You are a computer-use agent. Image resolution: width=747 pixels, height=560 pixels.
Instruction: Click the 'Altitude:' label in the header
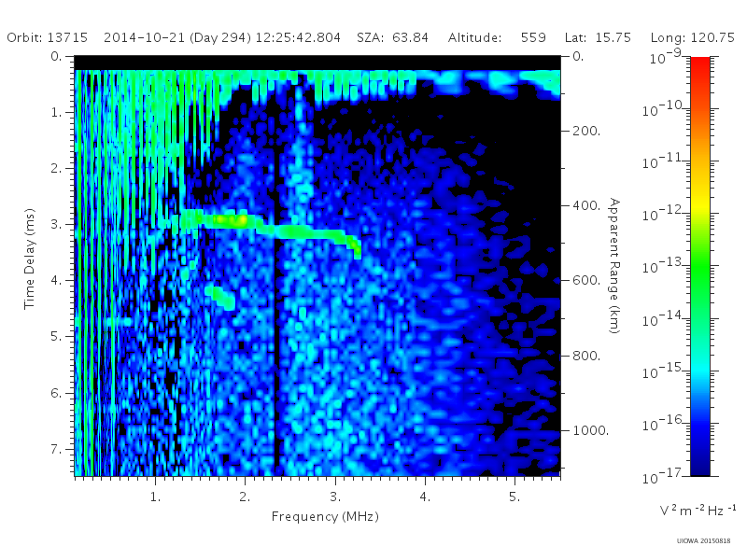(x=474, y=37)
